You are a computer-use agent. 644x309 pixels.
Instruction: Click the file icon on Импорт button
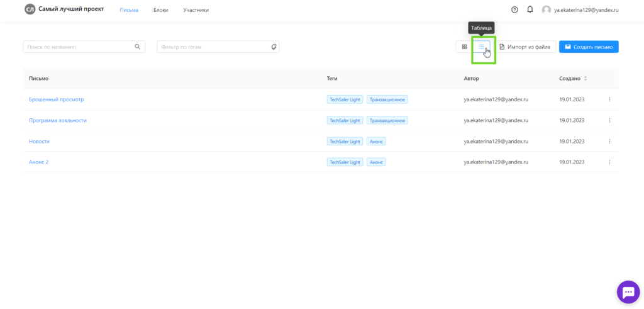pos(502,47)
